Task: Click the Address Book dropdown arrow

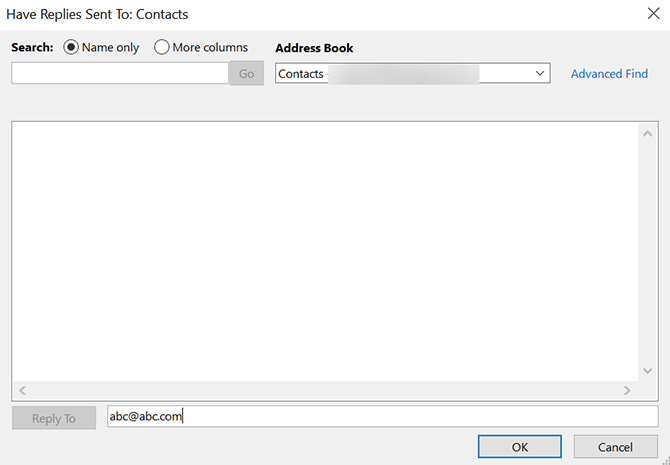Action: click(x=540, y=73)
